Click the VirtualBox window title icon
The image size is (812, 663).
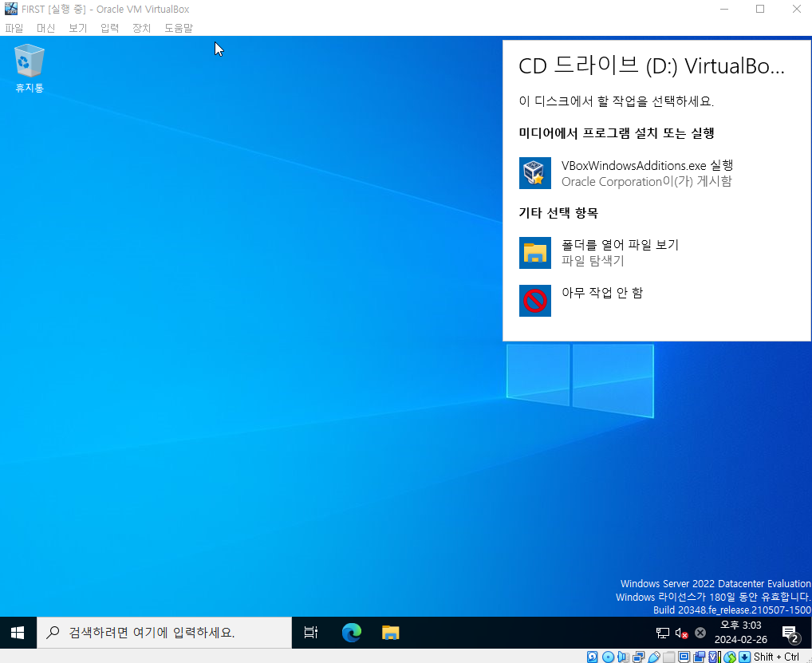11,9
